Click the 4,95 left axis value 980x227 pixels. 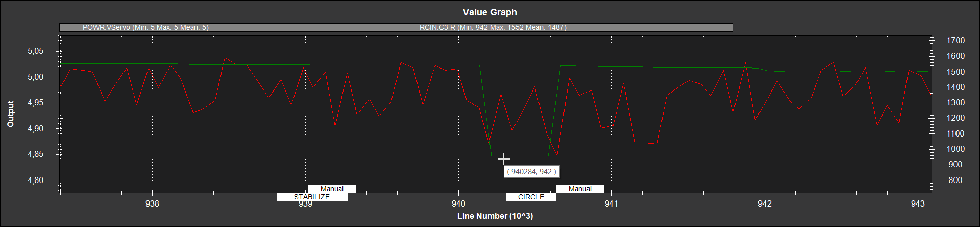coord(36,103)
